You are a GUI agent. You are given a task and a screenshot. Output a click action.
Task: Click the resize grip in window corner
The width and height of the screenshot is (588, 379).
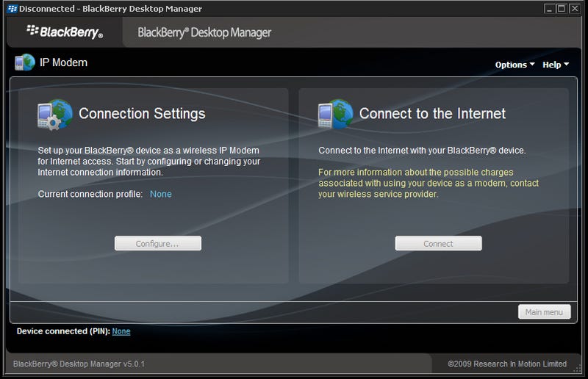coord(577,369)
